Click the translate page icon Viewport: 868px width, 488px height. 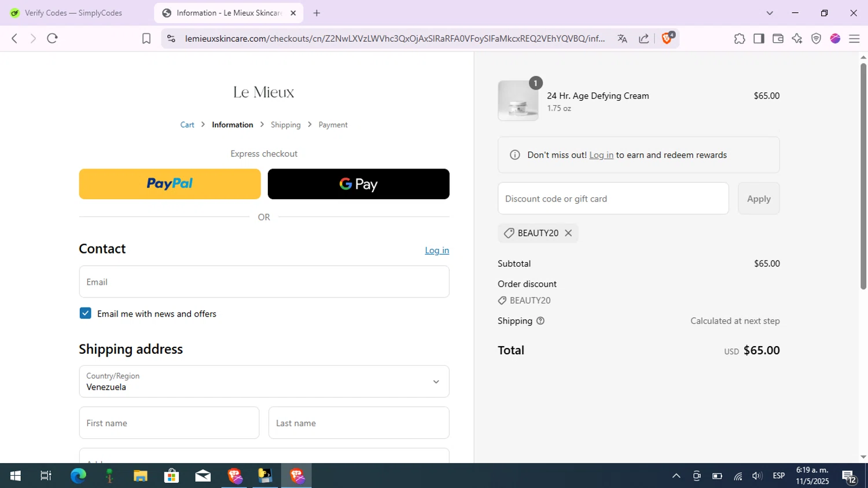tap(622, 38)
